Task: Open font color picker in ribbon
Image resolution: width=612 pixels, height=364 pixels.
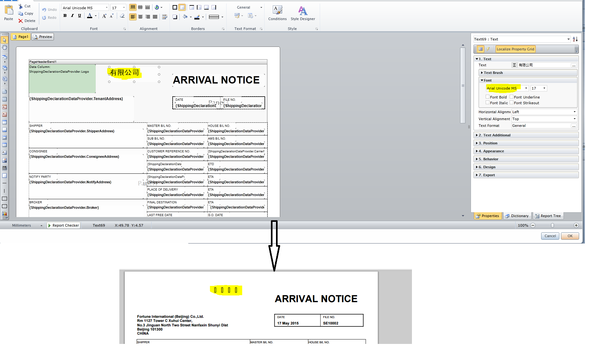Action: (95, 16)
